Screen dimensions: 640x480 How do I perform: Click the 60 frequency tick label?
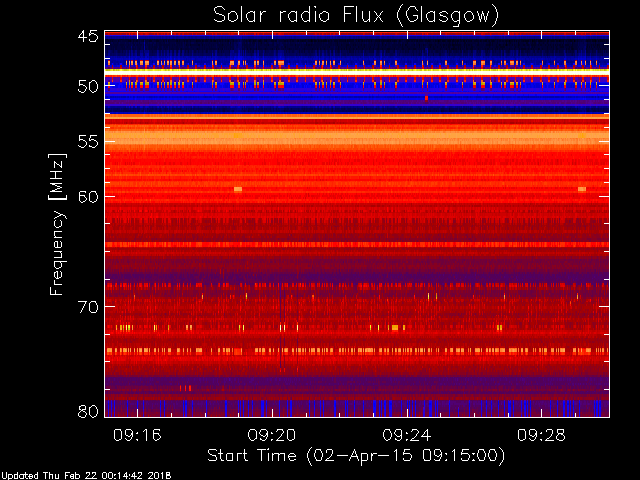[88, 197]
